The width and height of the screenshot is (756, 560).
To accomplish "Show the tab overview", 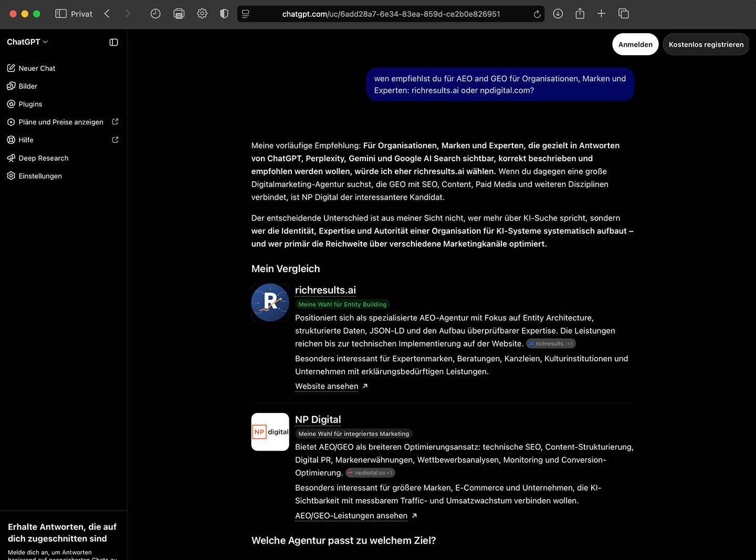I will pyautogui.click(x=624, y=14).
